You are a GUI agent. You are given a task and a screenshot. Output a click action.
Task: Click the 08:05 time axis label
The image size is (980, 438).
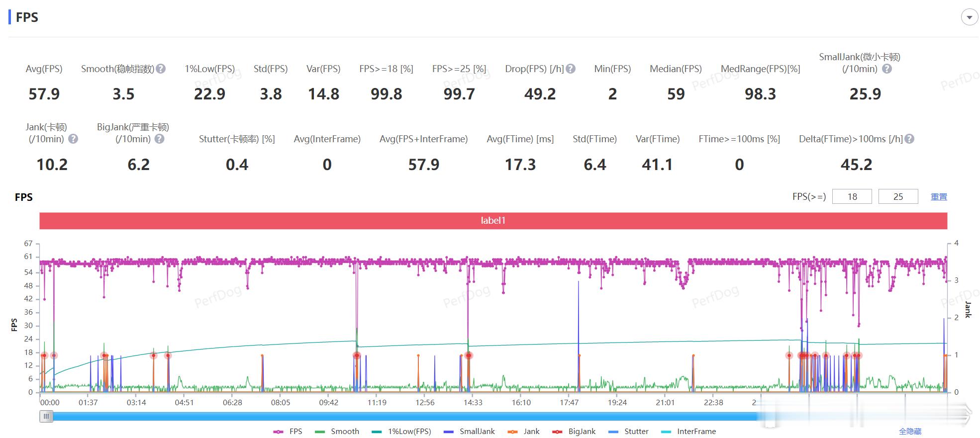(x=281, y=403)
